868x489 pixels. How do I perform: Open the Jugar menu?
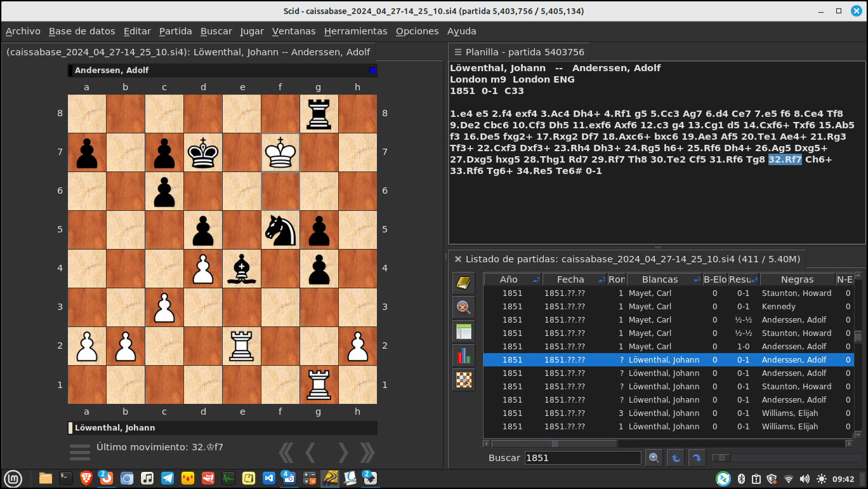[252, 31]
